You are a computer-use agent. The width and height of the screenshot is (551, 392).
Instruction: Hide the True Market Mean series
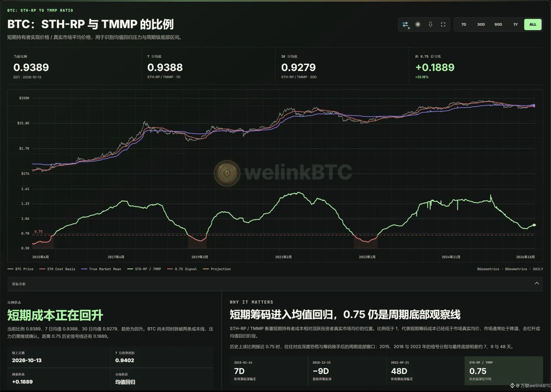[101, 269]
